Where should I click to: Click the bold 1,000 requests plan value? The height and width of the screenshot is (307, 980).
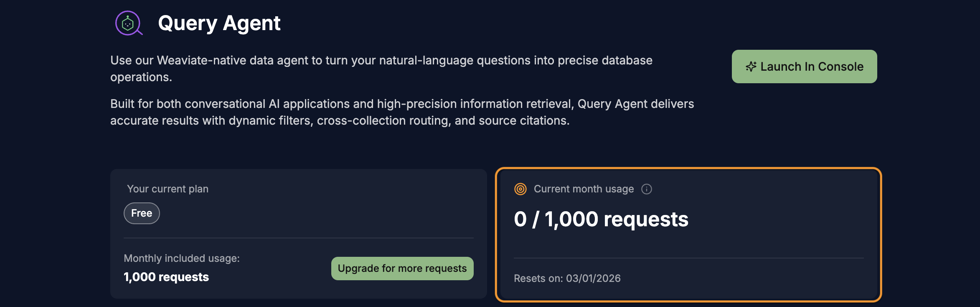pos(166,277)
